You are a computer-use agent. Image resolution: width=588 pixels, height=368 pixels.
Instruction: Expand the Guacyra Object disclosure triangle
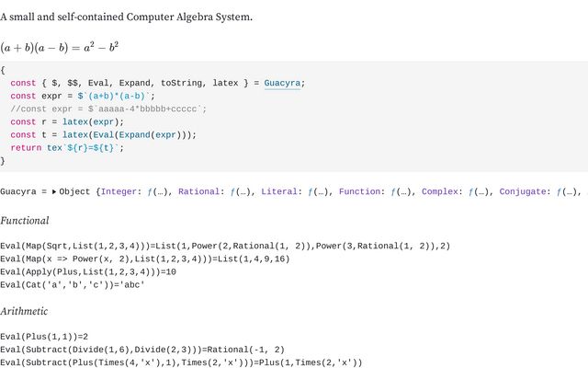(x=53, y=192)
